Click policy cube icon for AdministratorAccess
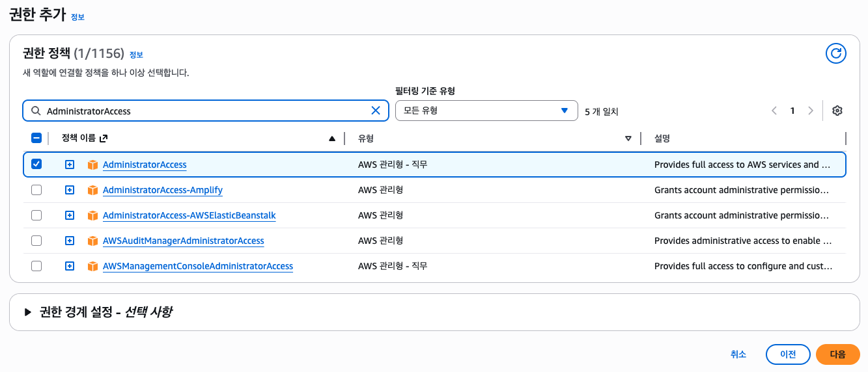Image resolution: width=868 pixels, height=372 pixels. (92, 165)
